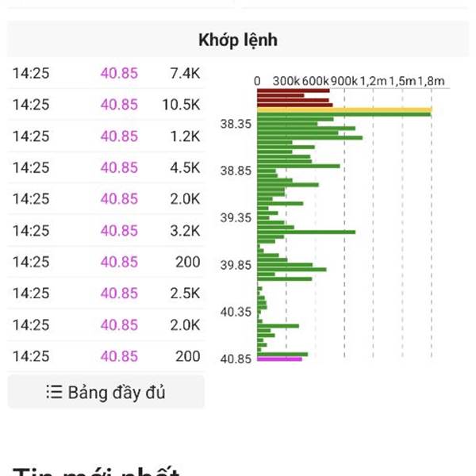476x476 pixels.
Task: Select the 39.85 price level label
Action: [236, 265]
